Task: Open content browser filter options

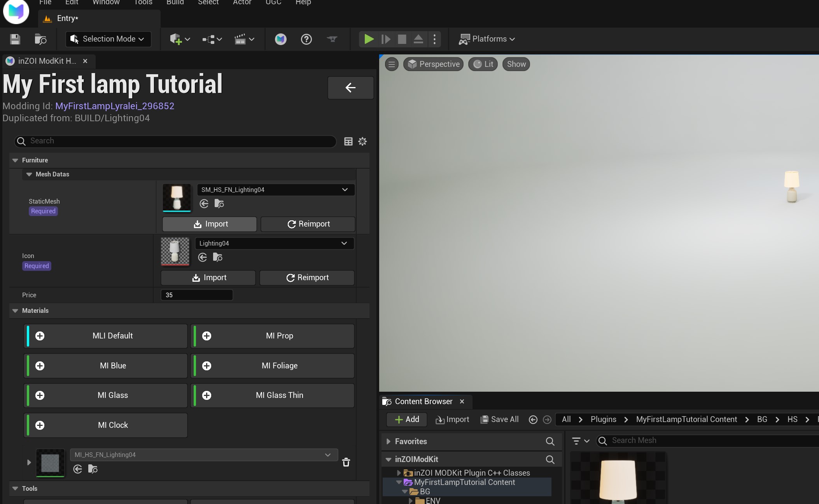Action: (581, 441)
